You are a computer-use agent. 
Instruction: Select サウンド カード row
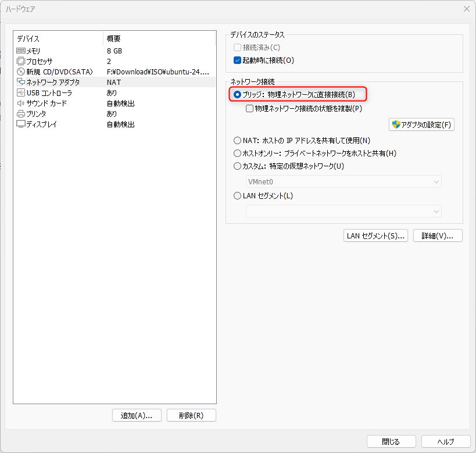tap(114, 104)
